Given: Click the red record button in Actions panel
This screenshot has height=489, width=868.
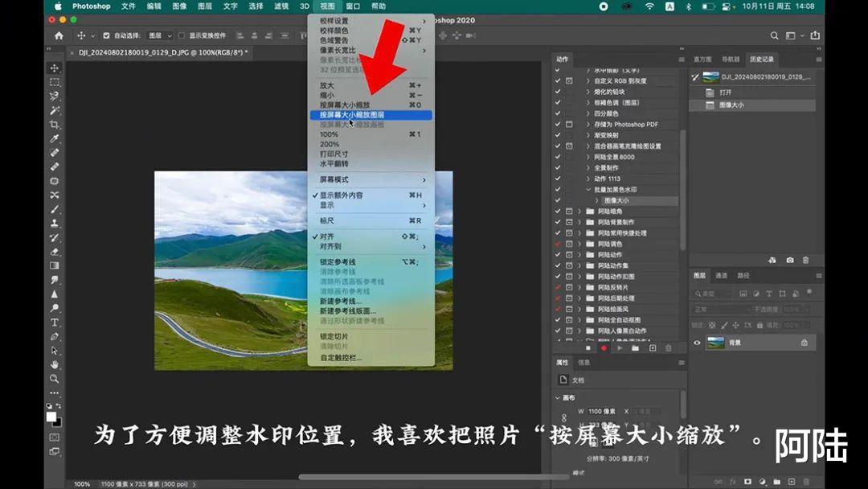Looking at the screenshot, I should [604, 348].
